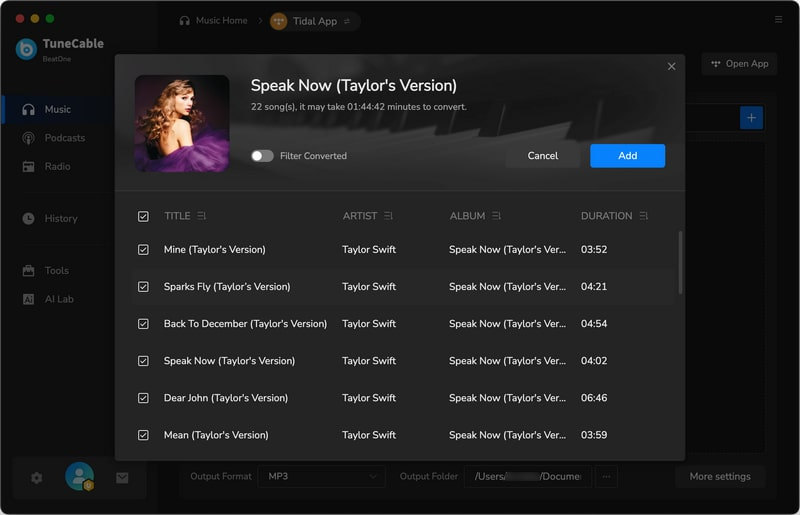Click the ALBUM column header
800x515 pixels.
467,216
